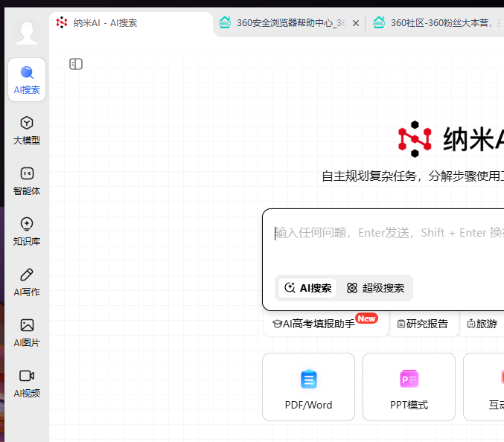Close the 360安全浏览器帮助中心 tab
504x442 pixels.
click(356, 23)
